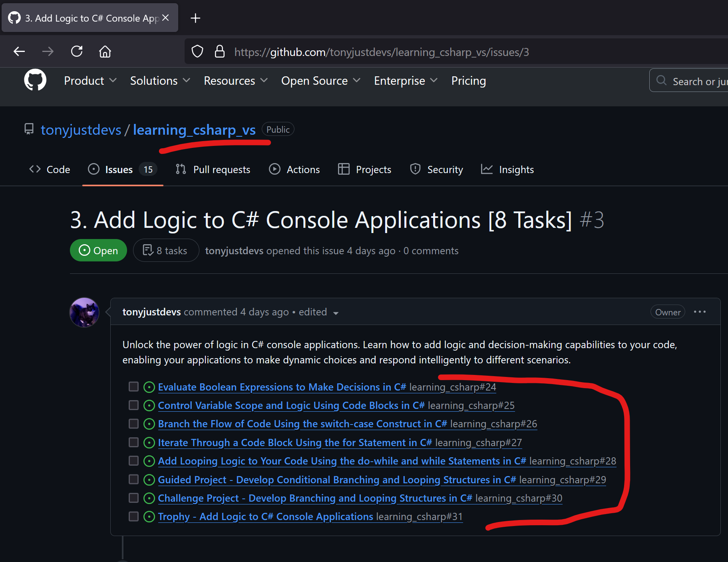Open 'Iterate Through a Code Block' link
Screen dimensions: 728x562
click(x=295, y=442)
